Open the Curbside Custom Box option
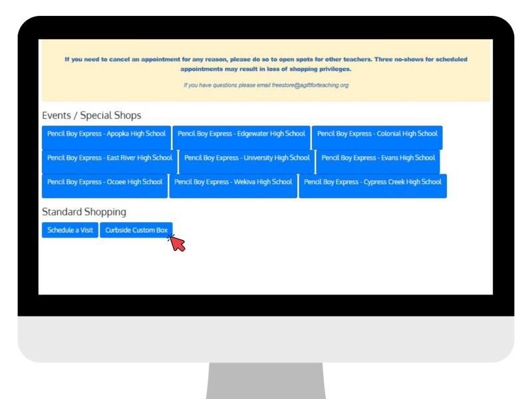The image size is (532, 399). coord(136,230)
